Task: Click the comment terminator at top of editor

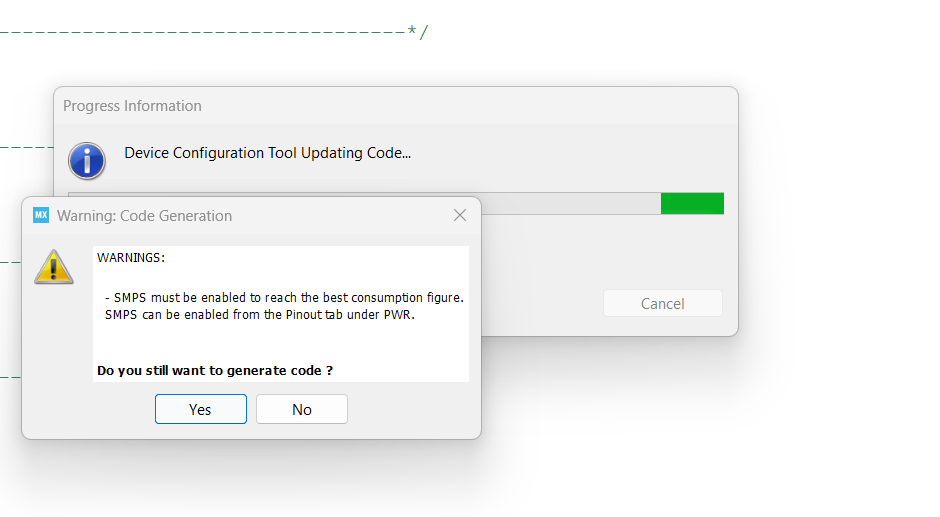Action: pos(418,32)
